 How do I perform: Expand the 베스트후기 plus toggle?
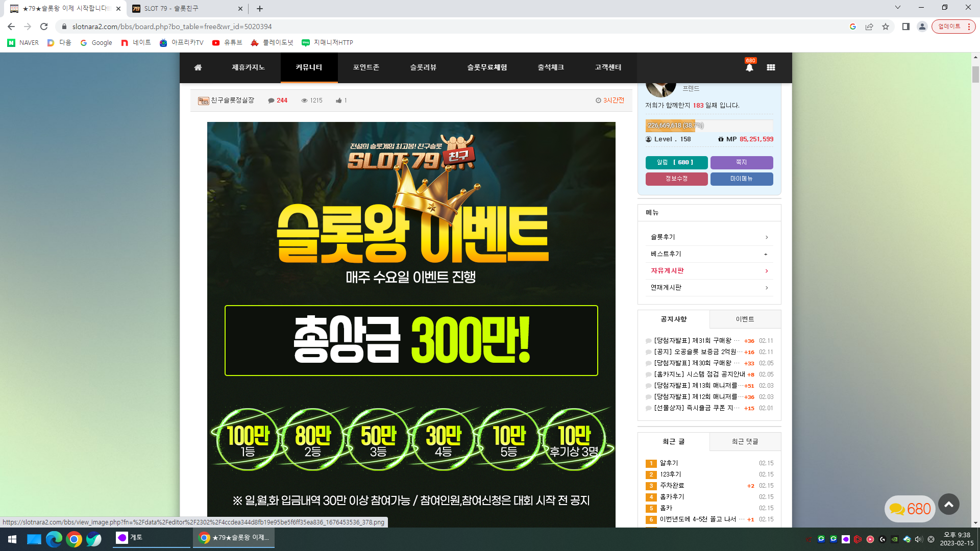pyautogui.click(x=766, y=254)
